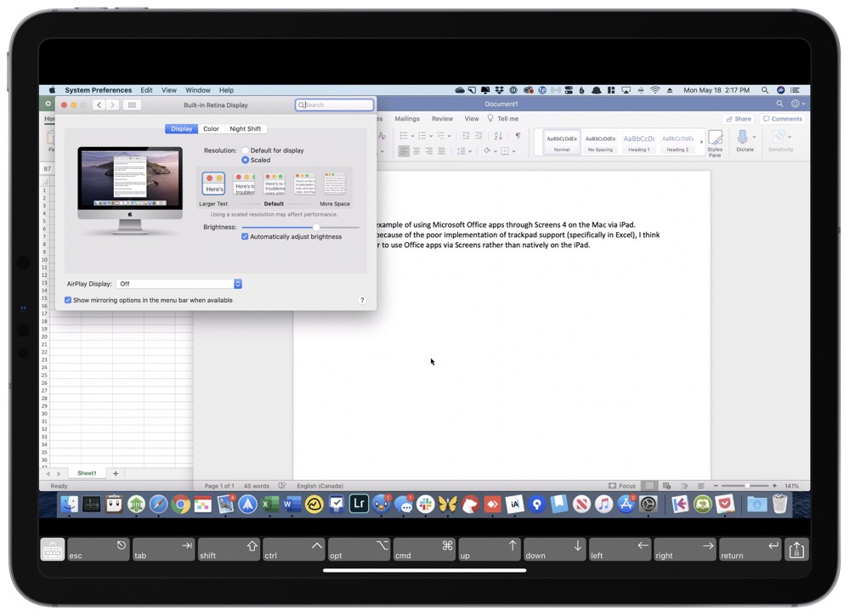The height and width of the screenshot is (616, 850).
Task: Click the Share button in Word
Action: (739, 119)
